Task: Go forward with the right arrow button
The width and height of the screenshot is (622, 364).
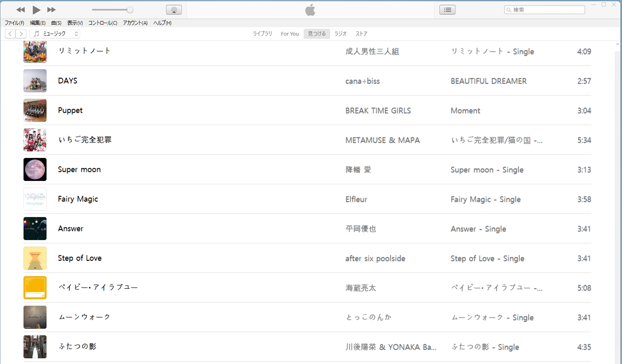Action: 21,34
